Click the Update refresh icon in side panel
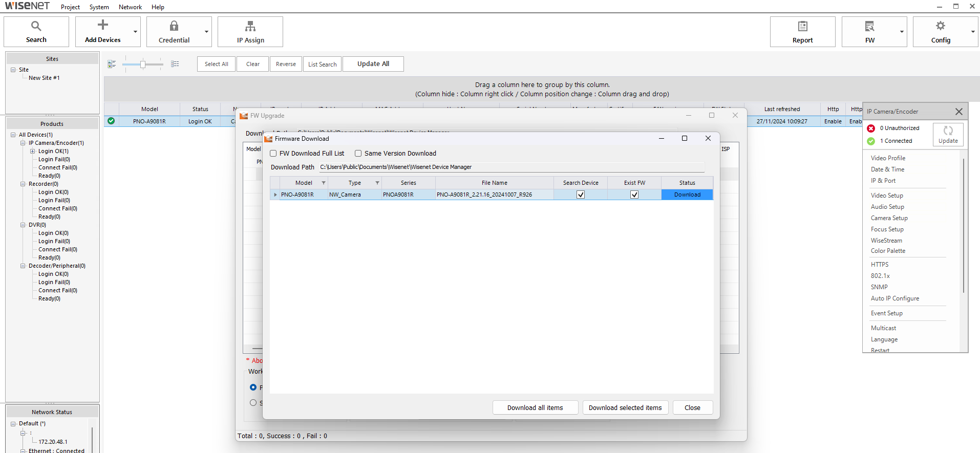The image size is (980, 453). tap(948, 131)
